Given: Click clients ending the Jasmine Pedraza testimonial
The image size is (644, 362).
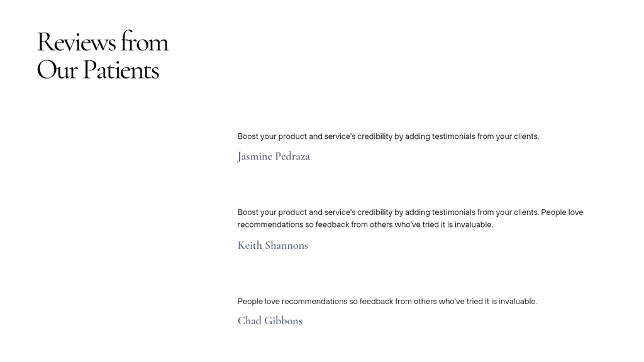Looking at the screenshot, I should (526, 136).
